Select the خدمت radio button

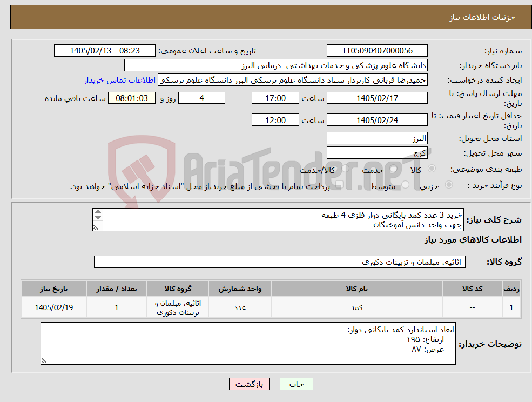pyautogui.click(x=394, y=169)
